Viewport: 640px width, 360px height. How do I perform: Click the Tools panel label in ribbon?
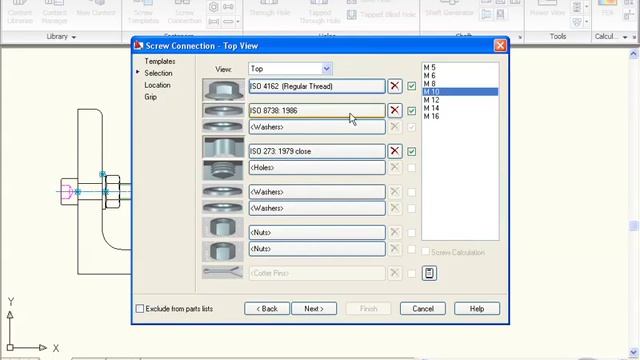coord(558,36)
